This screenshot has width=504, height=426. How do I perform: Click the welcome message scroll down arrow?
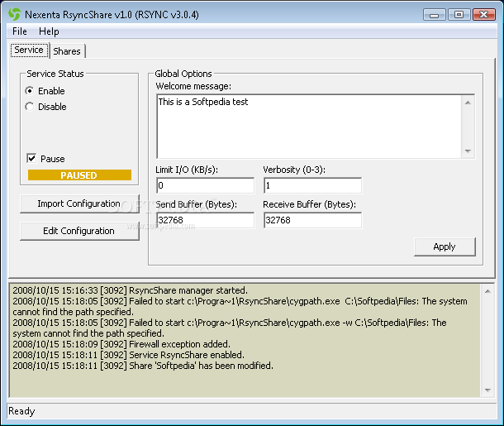tap(468, 151)
